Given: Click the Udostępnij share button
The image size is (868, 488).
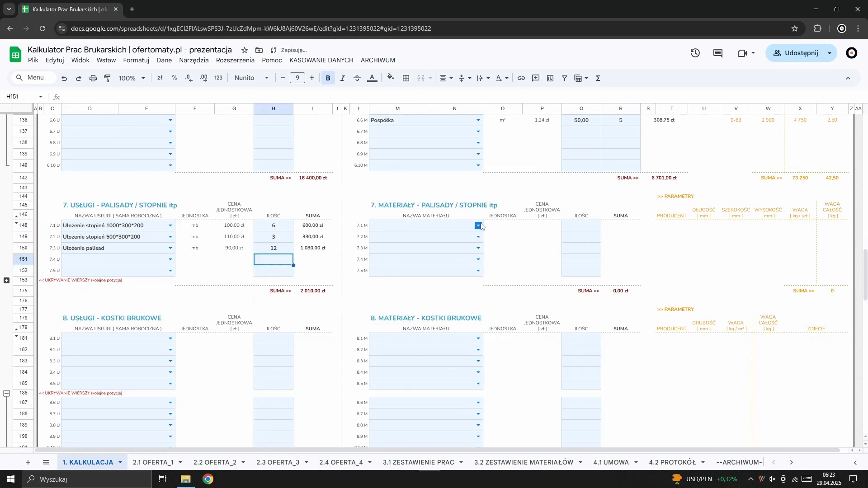Looking at the screenshot, I should pyautogui.click(x=795, y=53).
